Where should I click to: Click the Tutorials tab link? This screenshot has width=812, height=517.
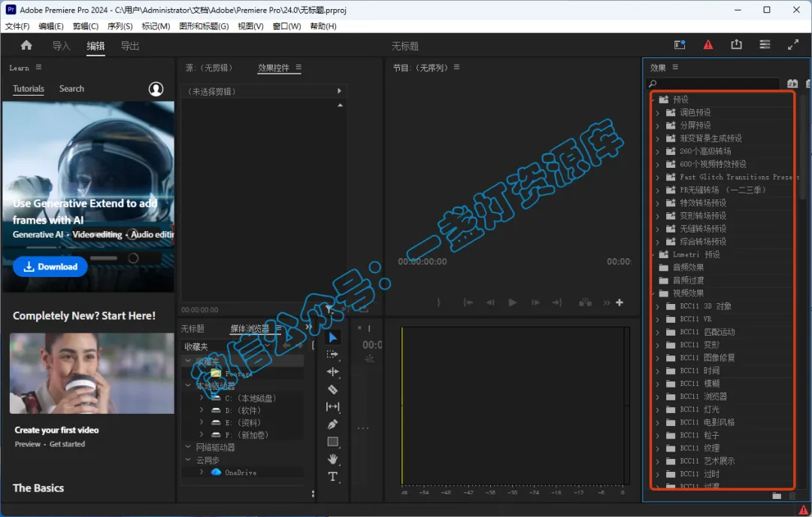click(x=29, y=89)
